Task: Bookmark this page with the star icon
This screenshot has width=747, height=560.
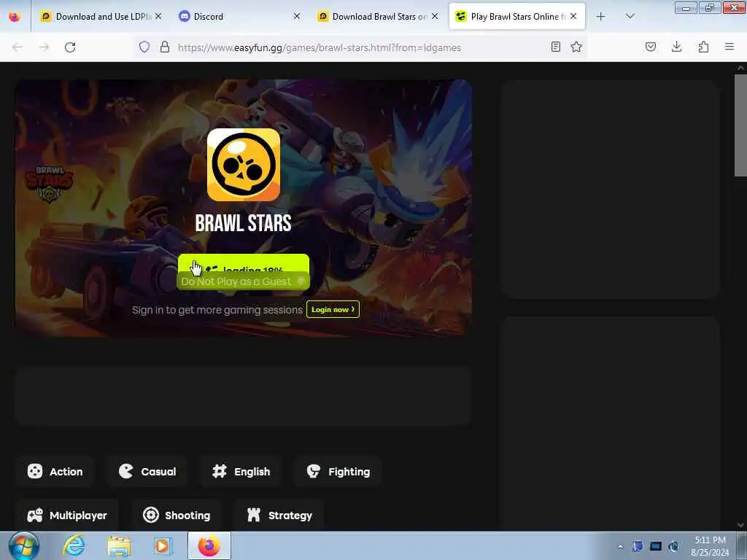Action: pos(576,47)
